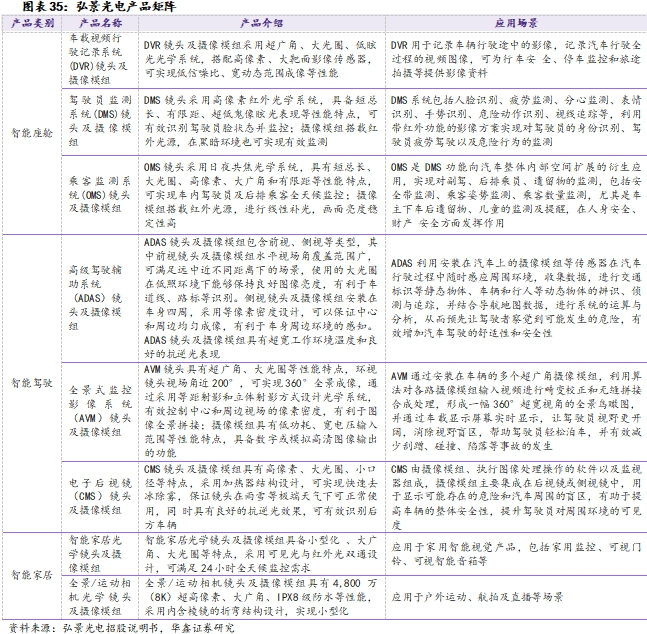Click the OMS镜头采用日夜共焦光学系统 description cell
647x634 pixels.
coord(262,194)
